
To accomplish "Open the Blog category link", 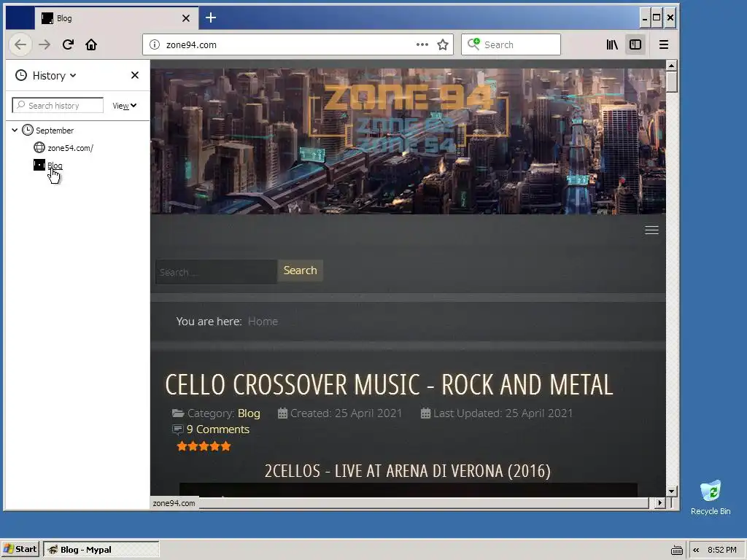I will tap(249, 413).
